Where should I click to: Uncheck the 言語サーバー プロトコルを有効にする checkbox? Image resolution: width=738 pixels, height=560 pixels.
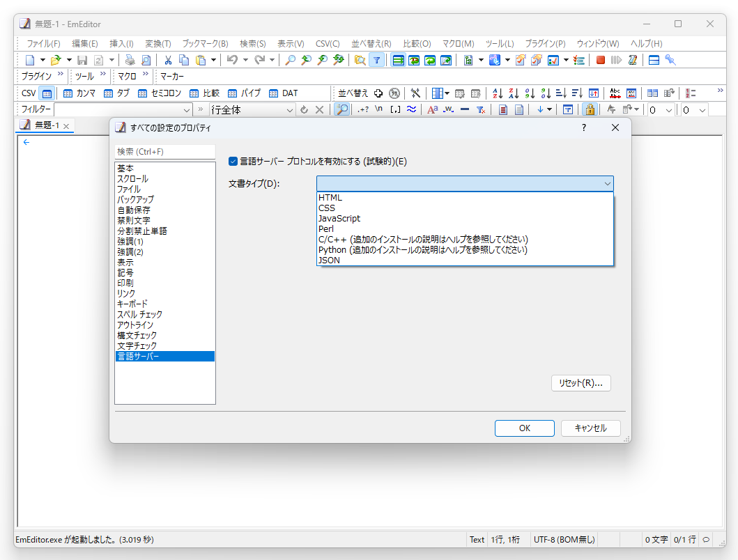[233, 161]
